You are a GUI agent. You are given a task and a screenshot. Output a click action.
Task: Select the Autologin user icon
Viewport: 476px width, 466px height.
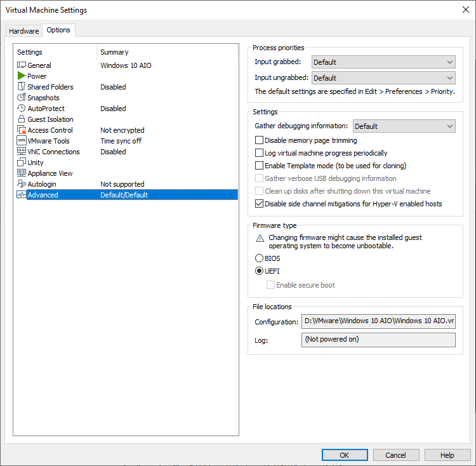pos(22,184)
